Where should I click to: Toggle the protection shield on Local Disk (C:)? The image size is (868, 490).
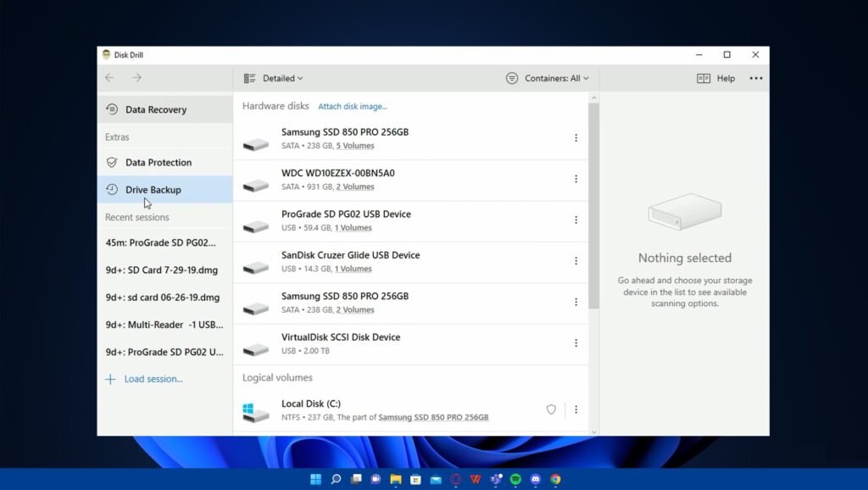tap(551, 409)
